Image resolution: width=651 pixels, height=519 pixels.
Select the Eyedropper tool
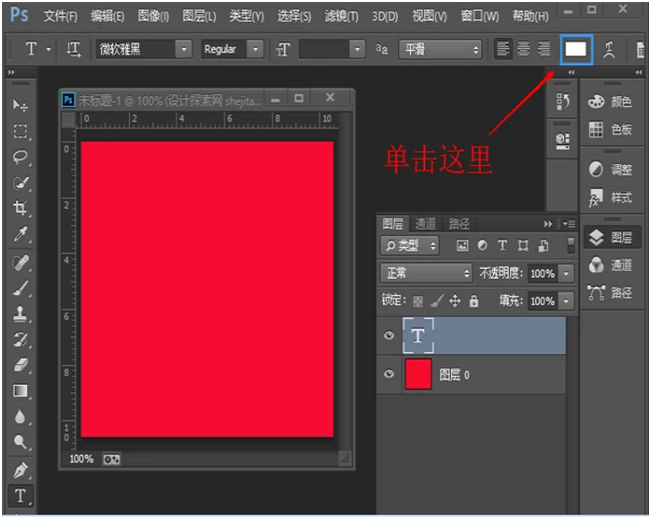click(x=20, y=234)
